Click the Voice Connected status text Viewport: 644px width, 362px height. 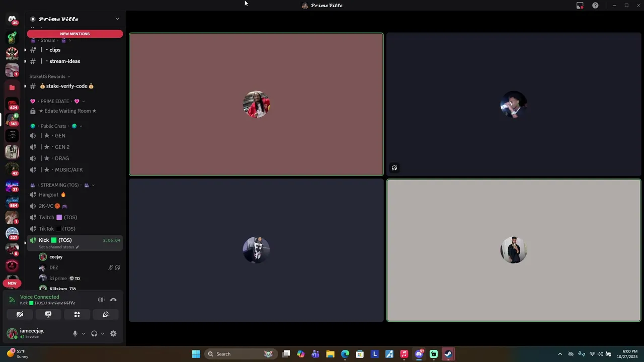pyautogui.click(x=40, y=297)
